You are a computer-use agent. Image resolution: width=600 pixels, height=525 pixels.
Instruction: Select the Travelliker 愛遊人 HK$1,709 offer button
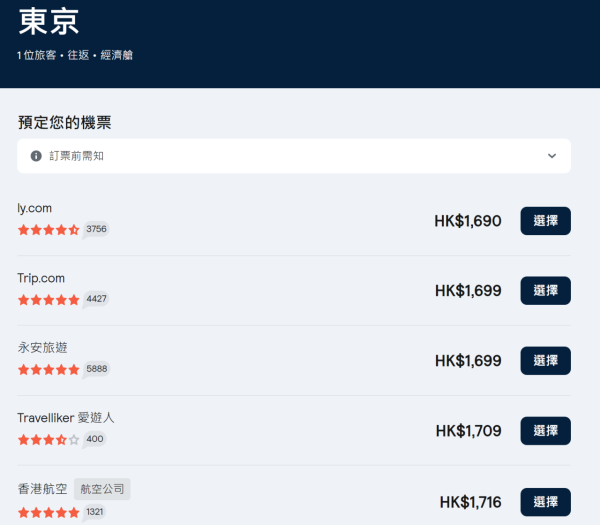click(545, 430)
